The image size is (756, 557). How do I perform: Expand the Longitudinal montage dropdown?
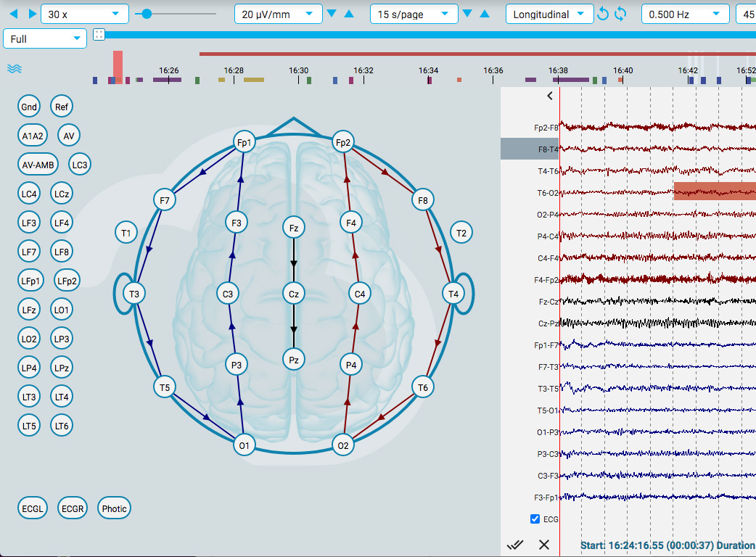tap(548, 14)
